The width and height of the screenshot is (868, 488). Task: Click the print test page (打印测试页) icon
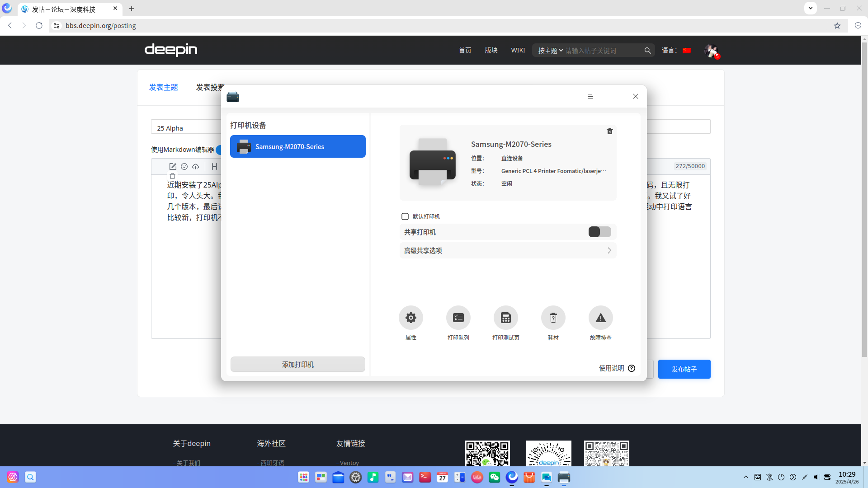tap(505, 318)
